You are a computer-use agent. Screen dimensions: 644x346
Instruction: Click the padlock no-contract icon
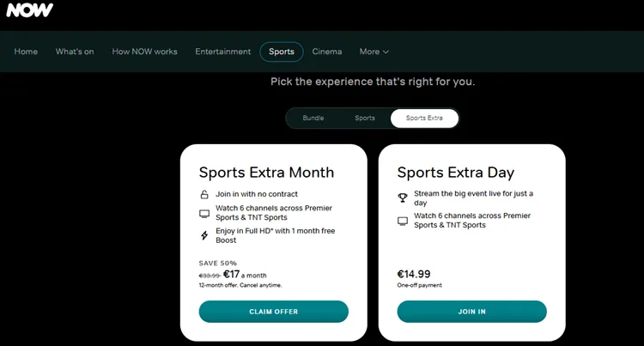pyautogui.click(x=204, y=194)
